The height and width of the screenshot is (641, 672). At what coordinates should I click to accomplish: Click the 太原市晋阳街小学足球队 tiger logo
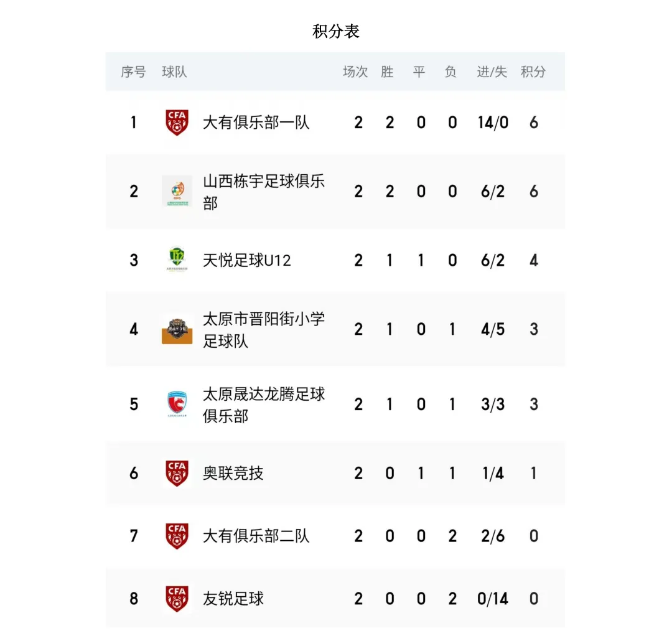point(177,329)
